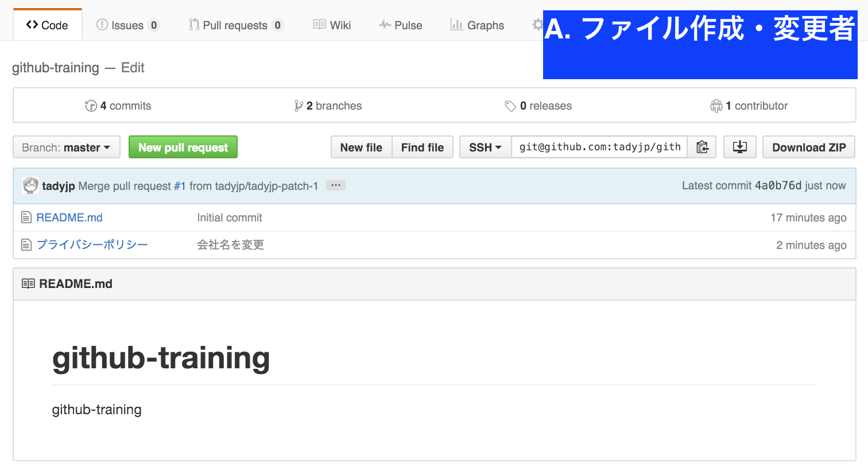Click the README.md panel header title
868x475 pixels.
click(76, 283)
